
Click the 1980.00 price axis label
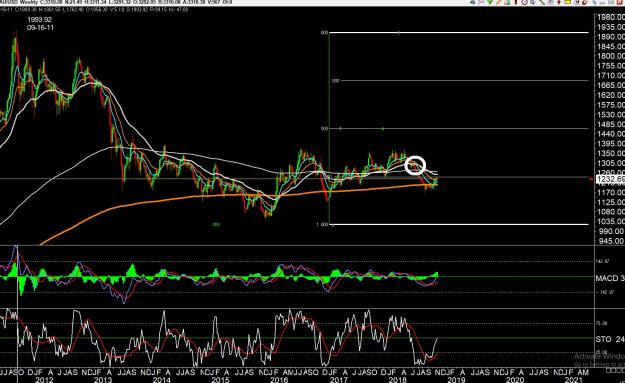coord(610,17)
